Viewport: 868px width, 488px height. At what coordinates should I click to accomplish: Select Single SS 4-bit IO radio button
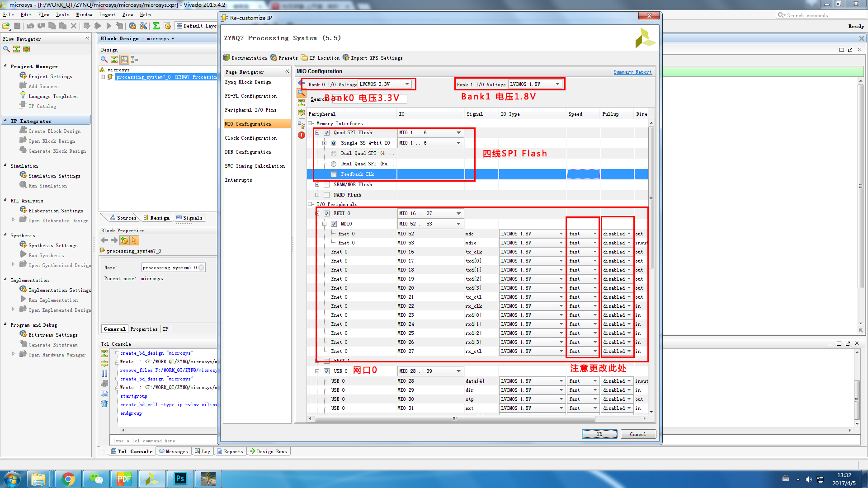tap(334, 143)
